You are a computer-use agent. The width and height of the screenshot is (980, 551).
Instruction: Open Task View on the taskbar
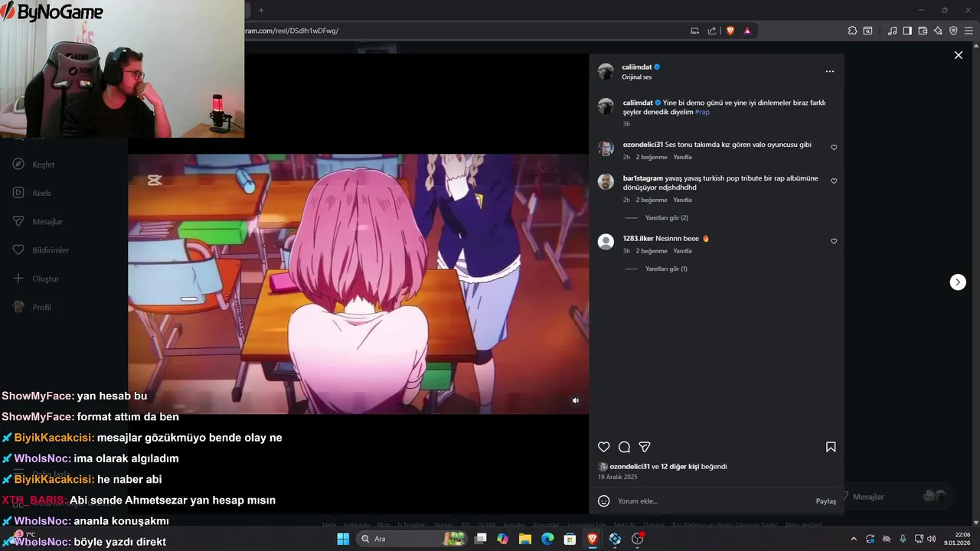tap(480, 539)
